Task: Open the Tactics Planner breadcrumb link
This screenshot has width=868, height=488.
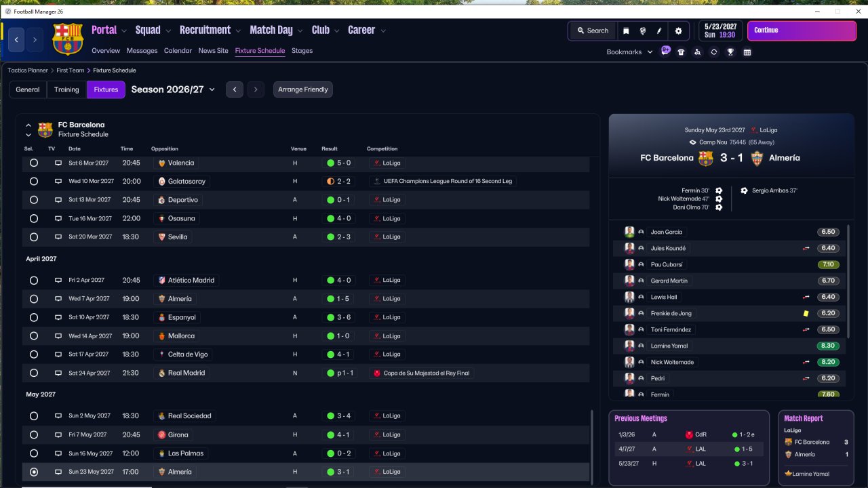Action: point(28,70)
